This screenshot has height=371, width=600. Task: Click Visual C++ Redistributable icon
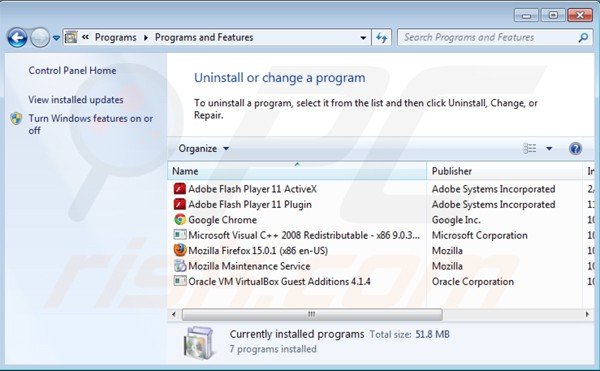(x=179, y=234)
